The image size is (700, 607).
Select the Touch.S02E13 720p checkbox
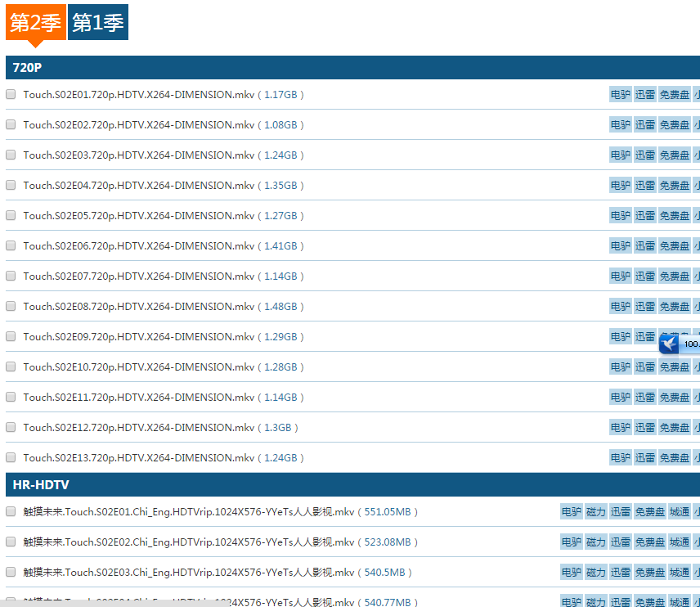(11, 457)
